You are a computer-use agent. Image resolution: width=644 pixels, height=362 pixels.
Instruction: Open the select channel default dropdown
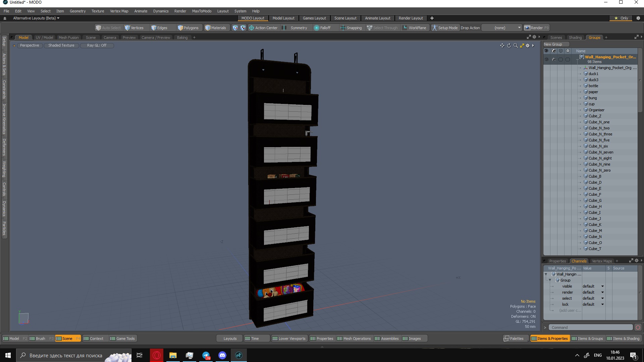[x=593, y=298]
